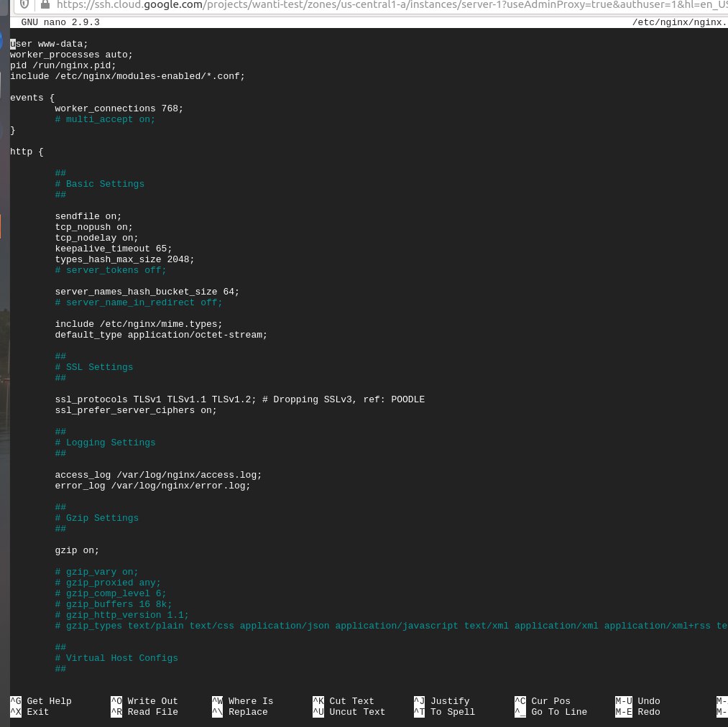Viewport: 728px width, 727px height.
Task: Click 'ssl_prefer_server_ciphers on;' line
Action: click(136, 410)
